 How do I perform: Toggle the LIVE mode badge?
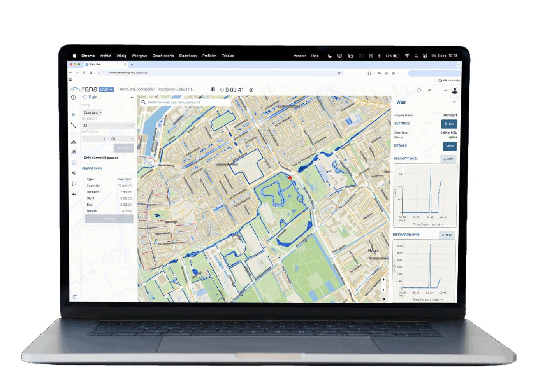106,89
